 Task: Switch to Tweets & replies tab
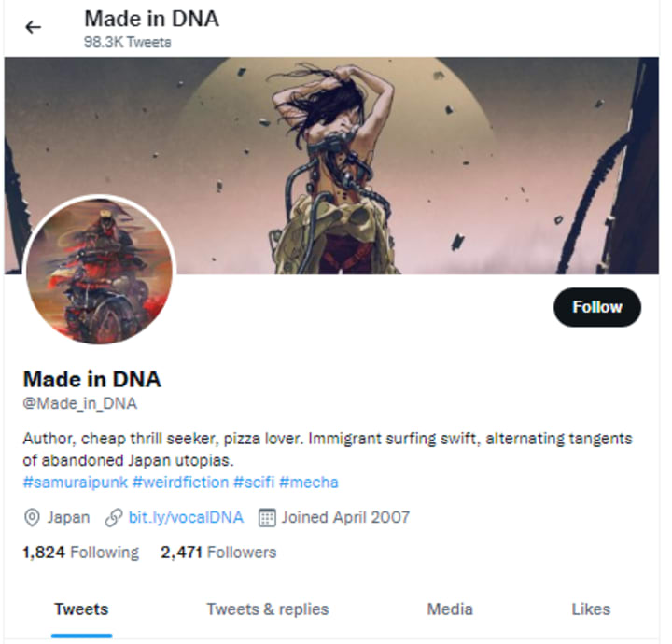[268, 609]
